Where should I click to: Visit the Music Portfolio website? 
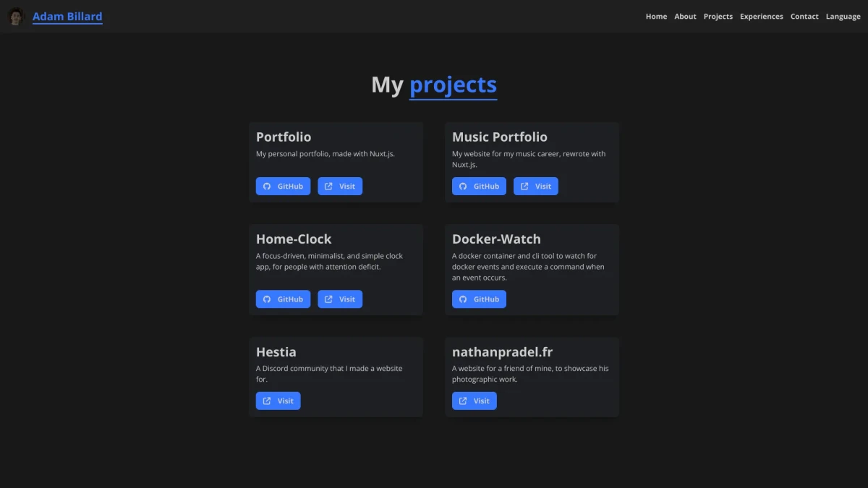point(536,187)
